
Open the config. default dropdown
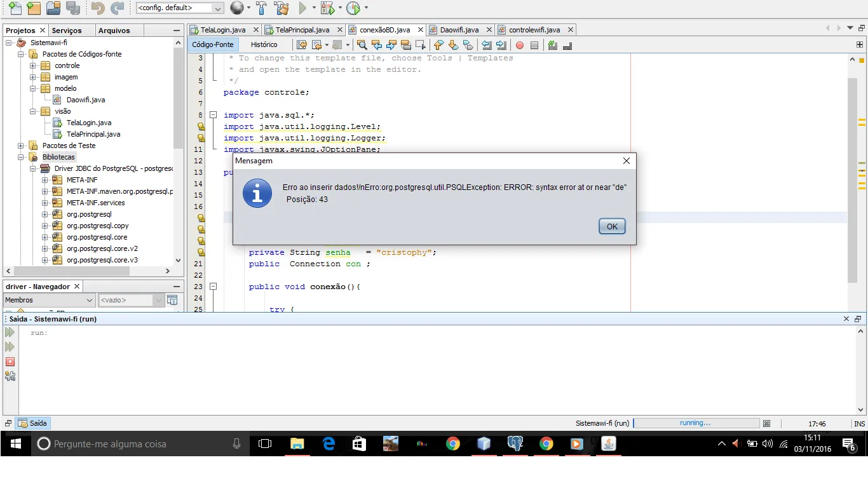pos(180,8)
